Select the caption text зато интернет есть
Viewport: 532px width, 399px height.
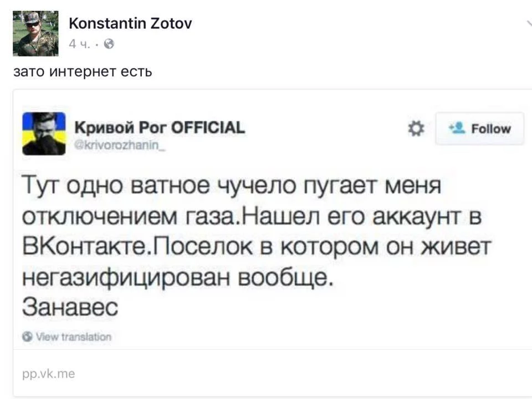[83, 71]
